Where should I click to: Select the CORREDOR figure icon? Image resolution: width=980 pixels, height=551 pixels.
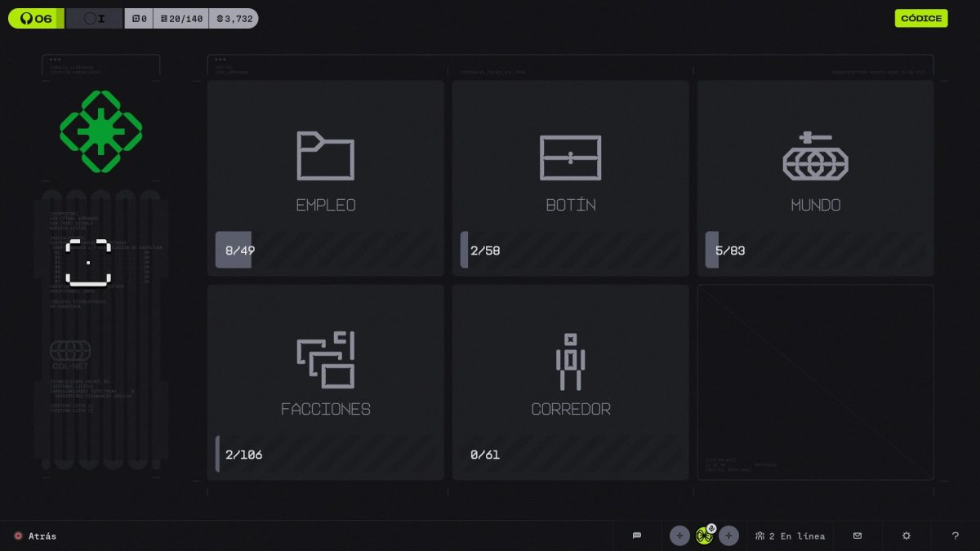(x=570, y=362)
